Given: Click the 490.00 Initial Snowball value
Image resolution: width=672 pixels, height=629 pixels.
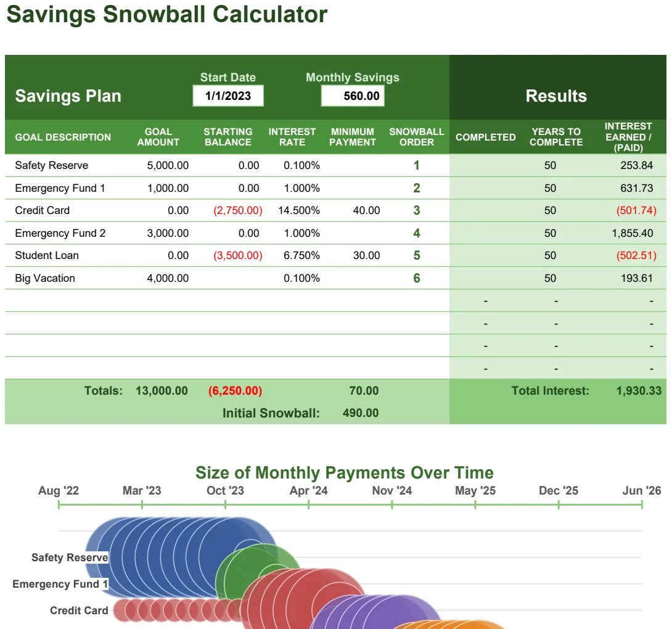Looking at the screenshot, I should (361, 413).
